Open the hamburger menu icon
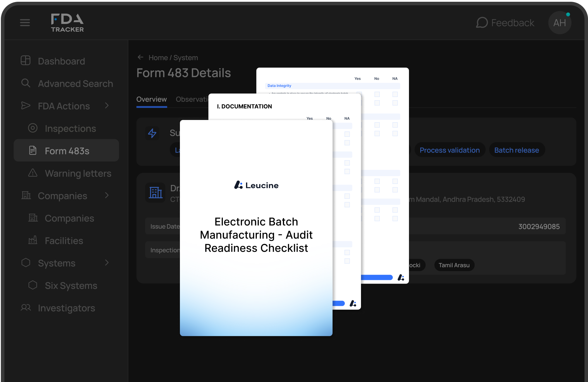This screenshot has height=382, width=588. (25, 23)
